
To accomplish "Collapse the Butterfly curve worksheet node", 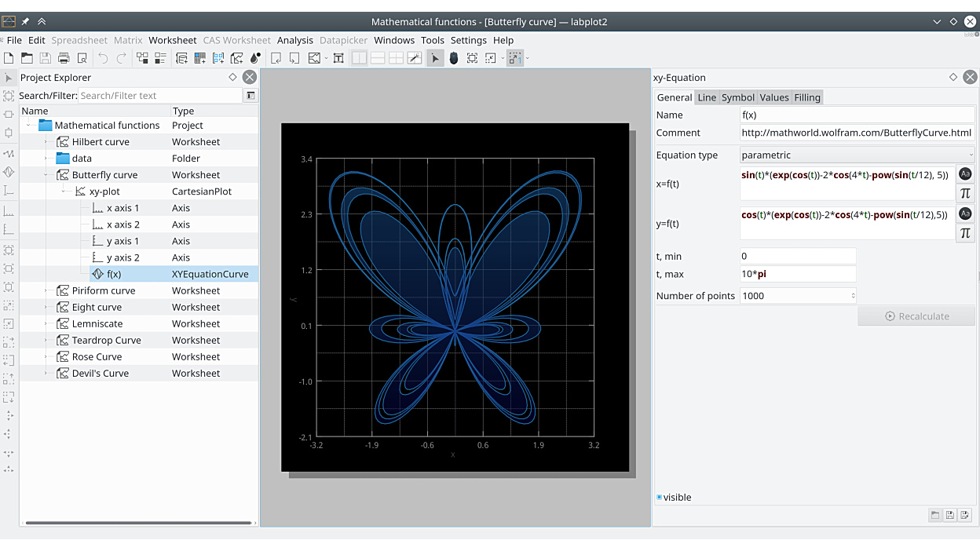I will [x=46, y=175].
